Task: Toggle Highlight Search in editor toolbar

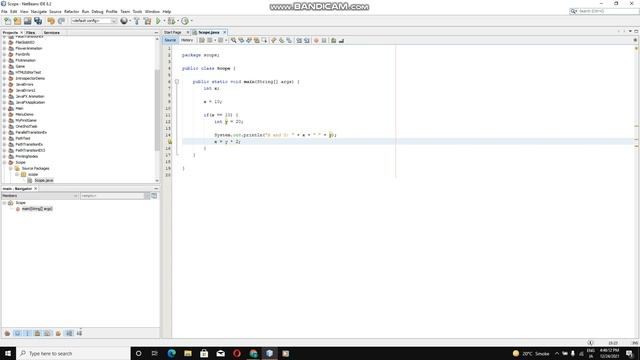Action: pyautogui.click(x=256, y=40)
